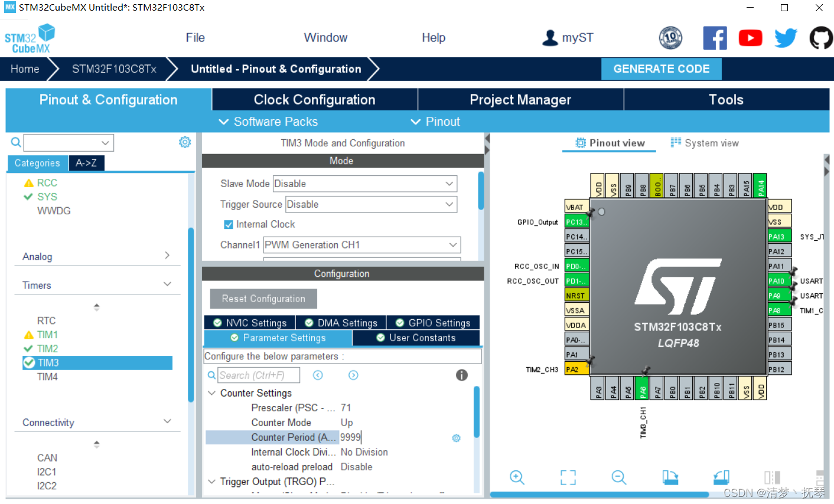This screenshot has width=834, height=504.
Task: Click the PA2 pin TIM2_CH3
Action: pyautogui.click(x=576, y=369)
